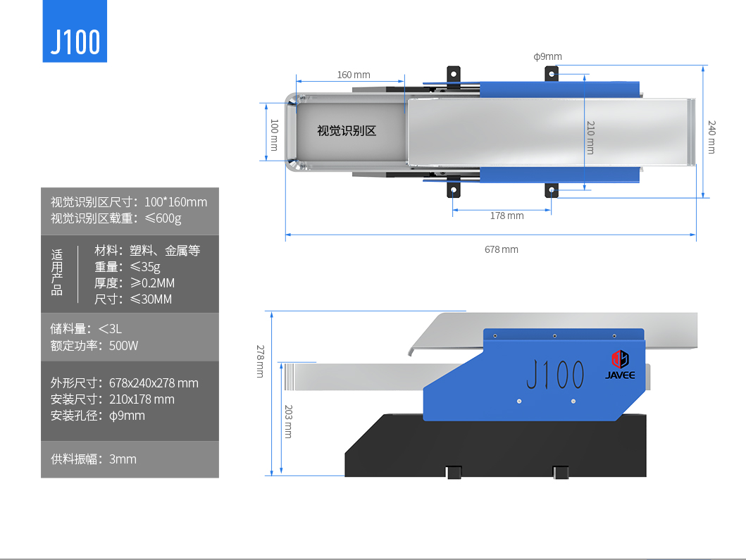This screenshot has width=746, height=560.
Task: Click the blue J100 model badge
Action: (x=75, y=32)
